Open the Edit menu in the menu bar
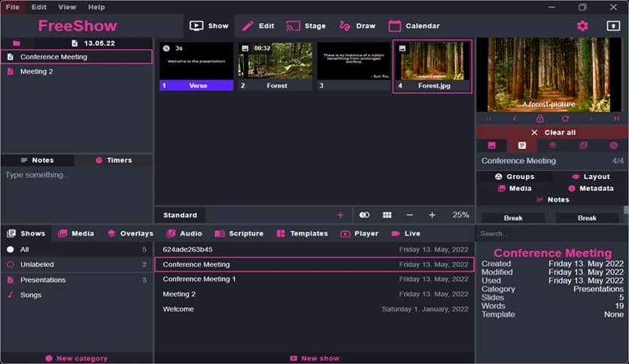The image size is (629, 364). 39,8
